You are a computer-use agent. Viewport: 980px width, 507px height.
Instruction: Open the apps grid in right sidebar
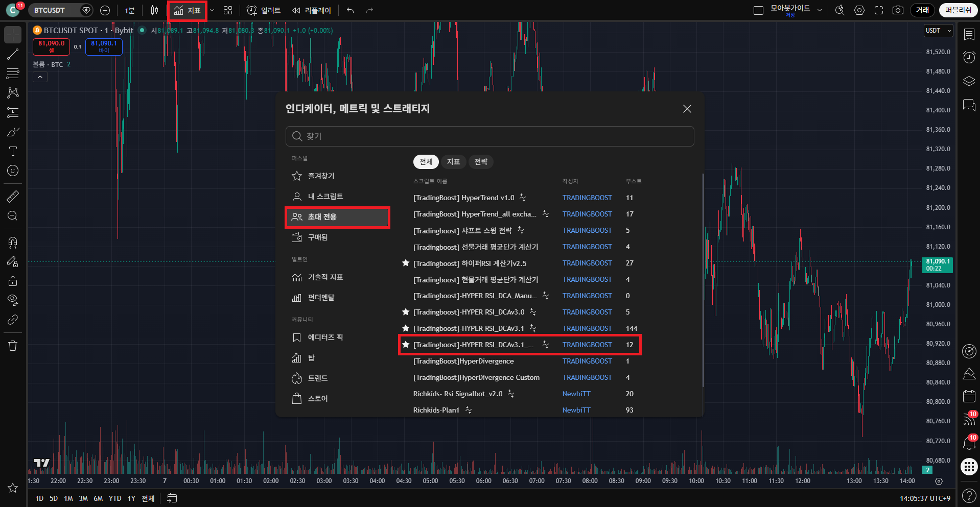tap(969, 466)
